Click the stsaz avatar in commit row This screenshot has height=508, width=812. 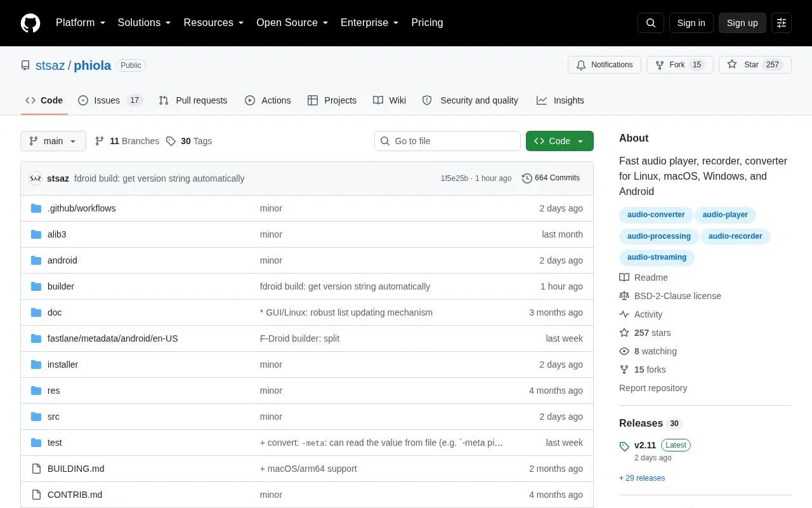(x=36, y=178)
